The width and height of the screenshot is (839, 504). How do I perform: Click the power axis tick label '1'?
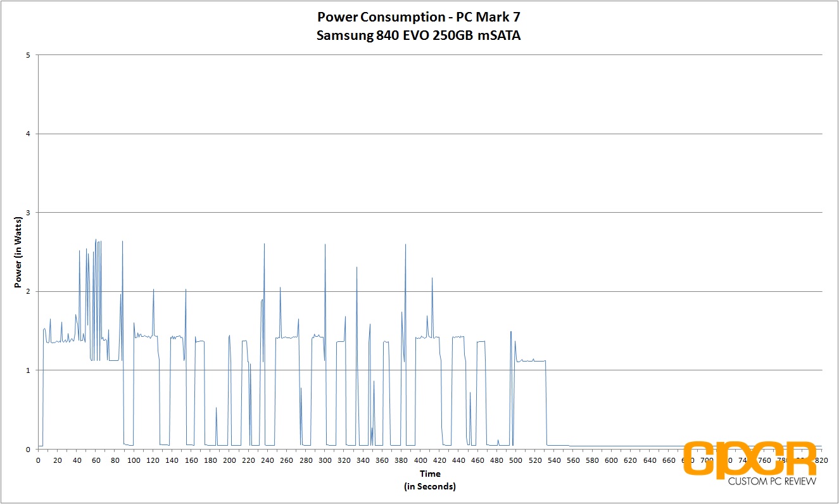pyautogui.click(x=28, y=370)
